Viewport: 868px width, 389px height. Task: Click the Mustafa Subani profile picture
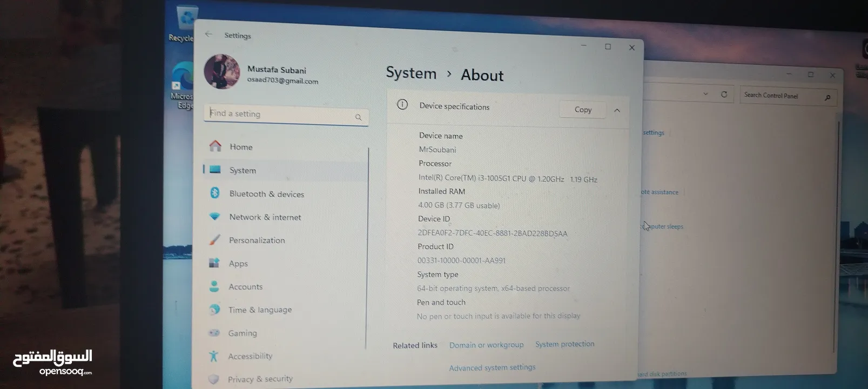pyautogui.click(x=221, y=71)
